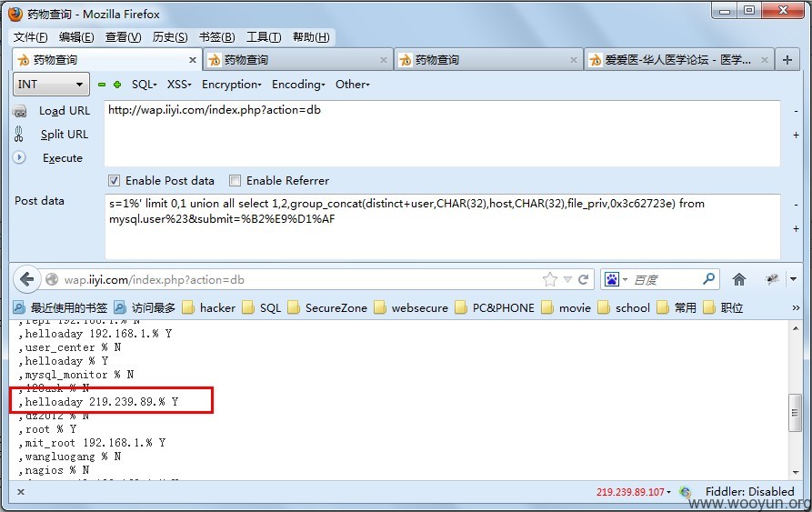Click the HackBar Load URL icon

20,111
